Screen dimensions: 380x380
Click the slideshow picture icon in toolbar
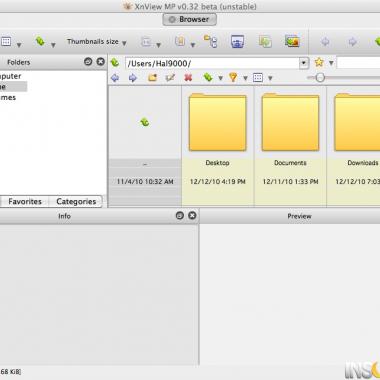click(x=292, y=41)
